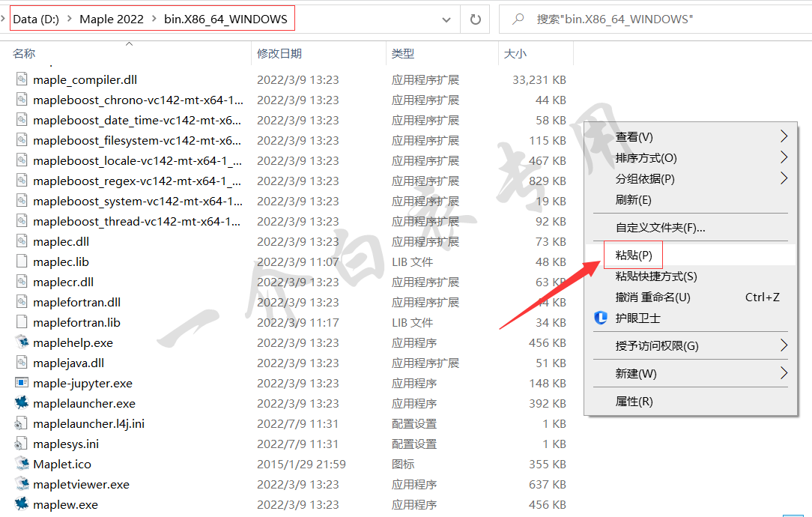The width and height of the screenshot is (812, 517).
Task: Select the maple-jupyter.exe file name
Action: (x=83, y=384)
